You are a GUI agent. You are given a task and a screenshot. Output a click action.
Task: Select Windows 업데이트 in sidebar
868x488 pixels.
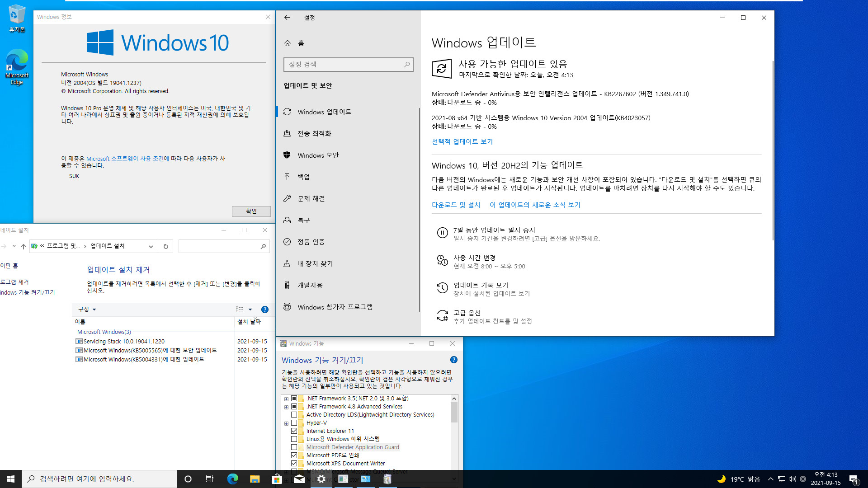pyautogui.click(x=348, y=112)
